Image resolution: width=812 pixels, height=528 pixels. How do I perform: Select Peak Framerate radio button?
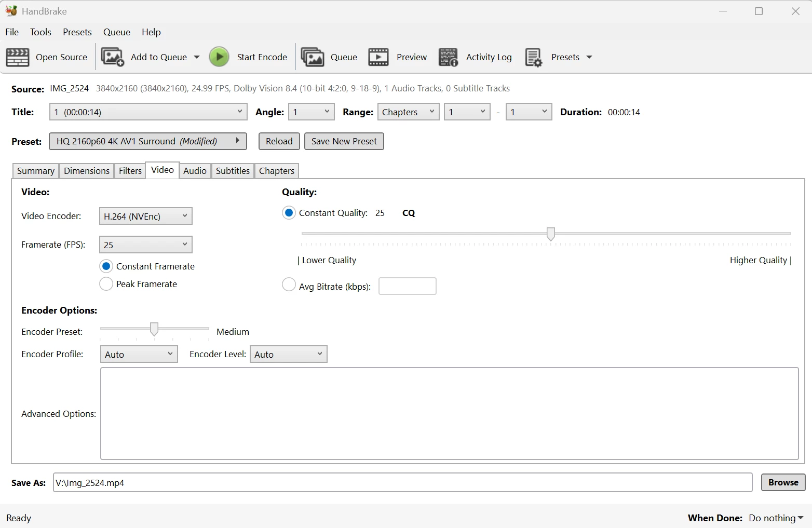pos(106,284)
